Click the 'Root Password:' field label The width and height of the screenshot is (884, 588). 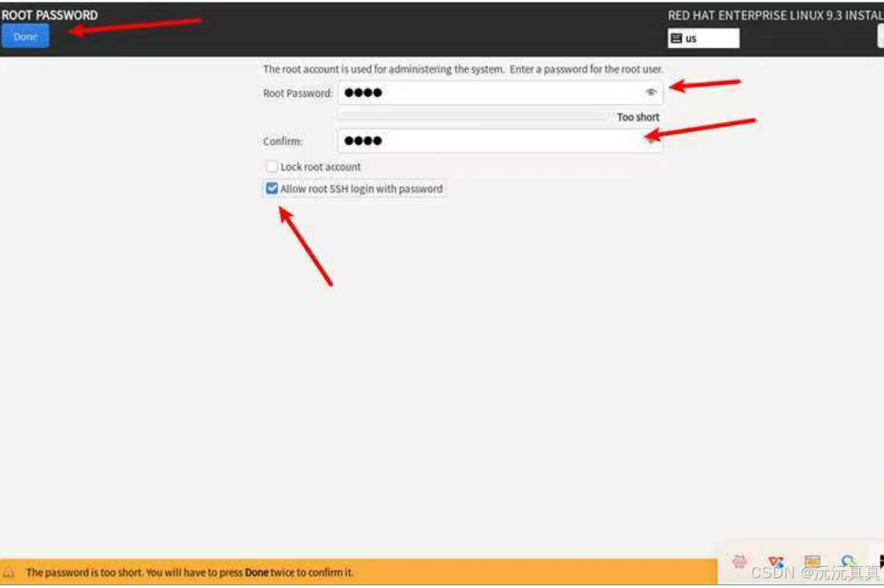coord(297,93)
